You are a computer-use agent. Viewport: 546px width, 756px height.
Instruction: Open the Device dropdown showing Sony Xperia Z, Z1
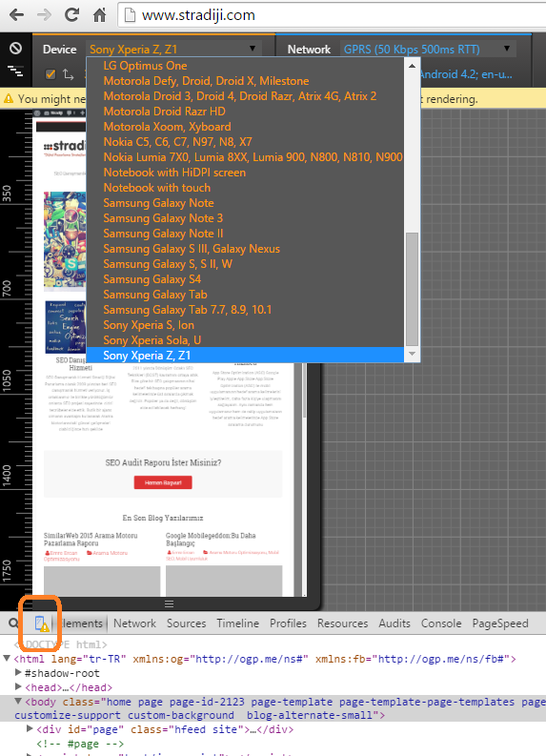172,50
